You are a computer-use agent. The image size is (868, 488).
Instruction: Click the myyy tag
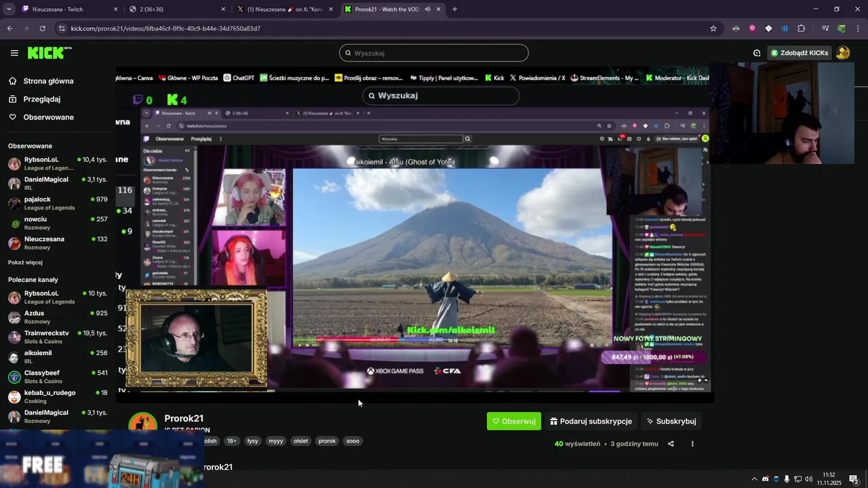(x=276, y=441)
